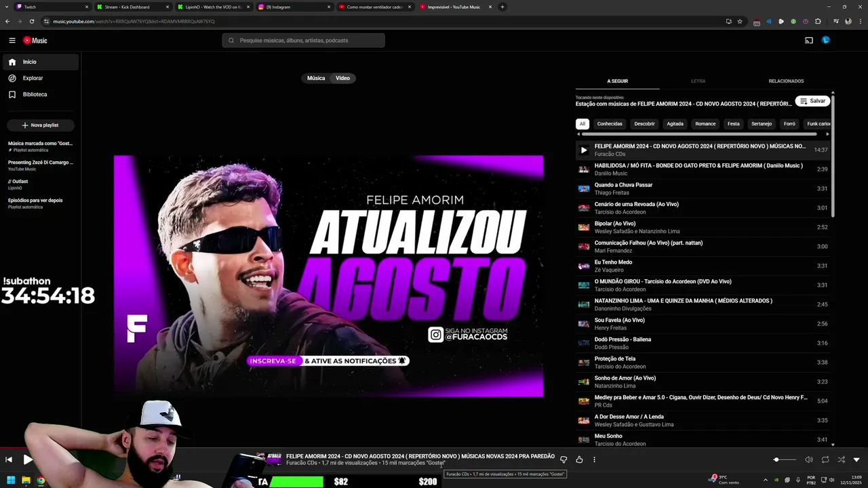Play Sou Favela (Ao Vivo) in queue

703,324
